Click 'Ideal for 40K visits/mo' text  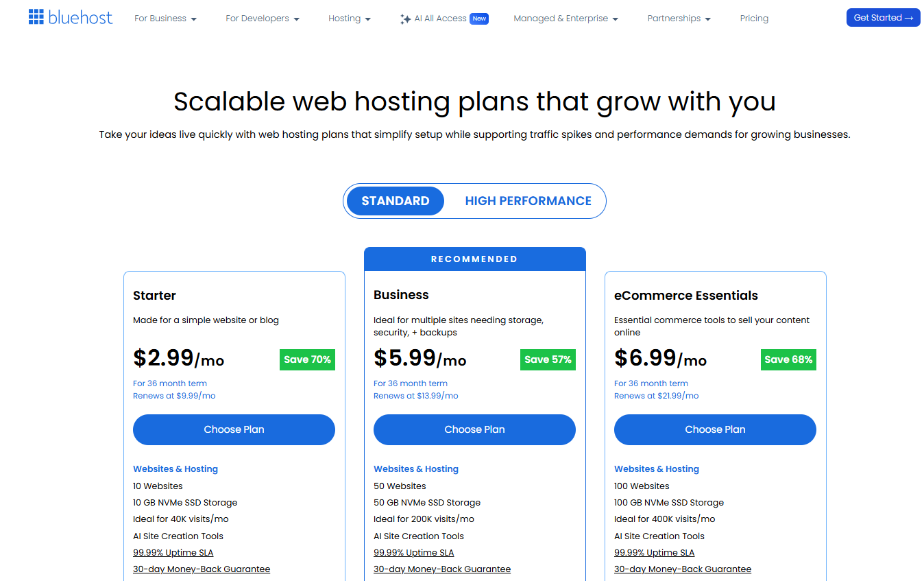[x=181, y=519]
